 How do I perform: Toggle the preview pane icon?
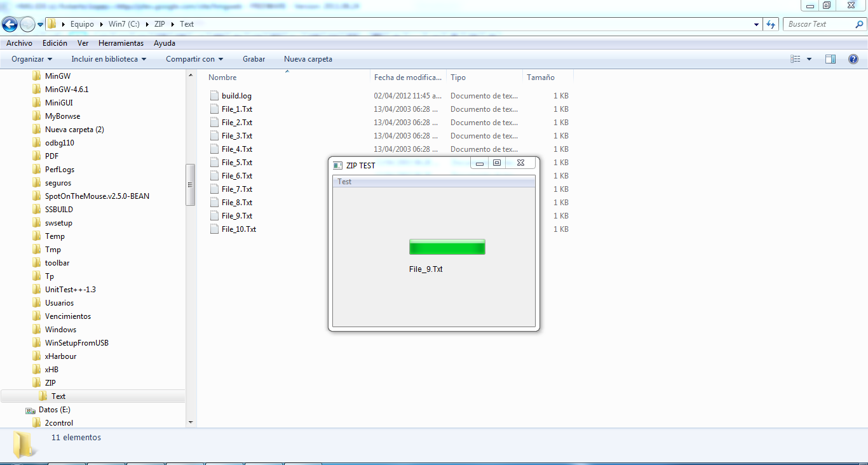(x=831, y=59)
